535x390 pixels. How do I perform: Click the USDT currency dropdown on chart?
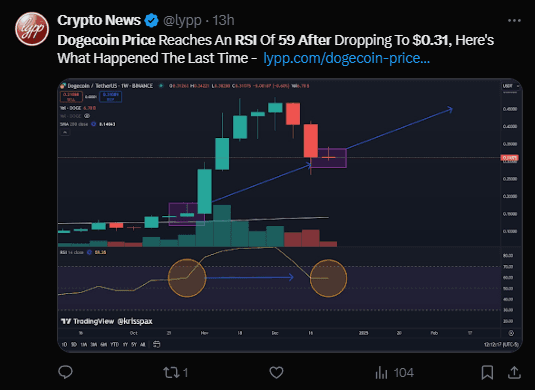click(510, 86)
